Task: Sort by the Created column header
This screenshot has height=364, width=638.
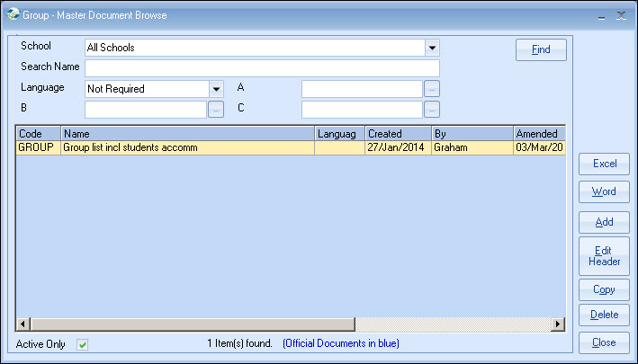Action: (x=398, y=134)
